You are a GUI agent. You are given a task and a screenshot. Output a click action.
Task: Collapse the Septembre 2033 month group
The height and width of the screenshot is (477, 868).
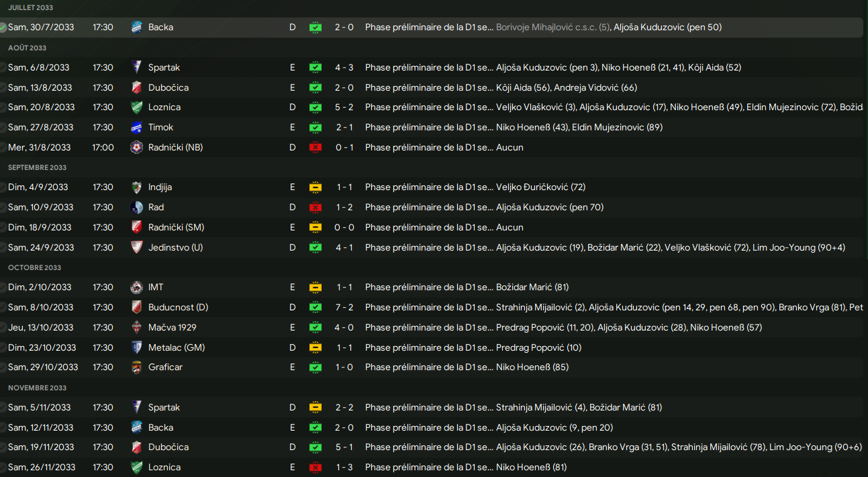(x=38, y=168)
